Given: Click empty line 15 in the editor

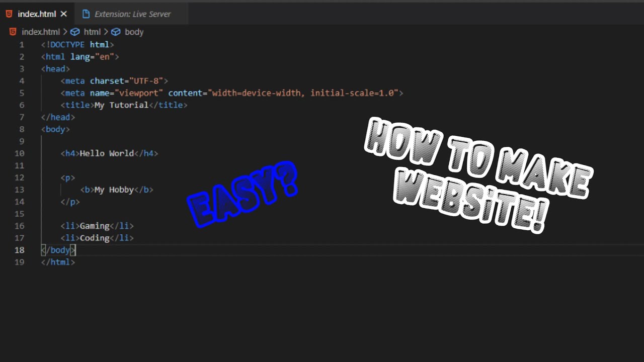Looking at the screenshot, I should [x=342, y=214].
